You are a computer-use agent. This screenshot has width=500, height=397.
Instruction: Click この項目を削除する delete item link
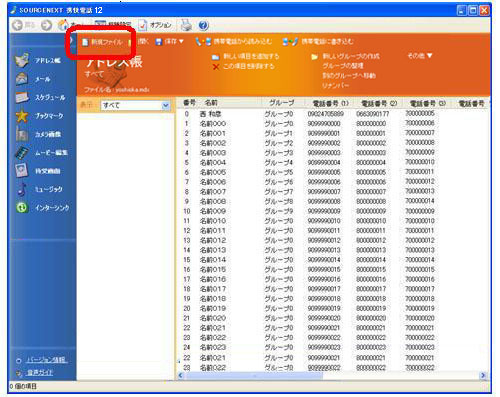coord(244,66)
